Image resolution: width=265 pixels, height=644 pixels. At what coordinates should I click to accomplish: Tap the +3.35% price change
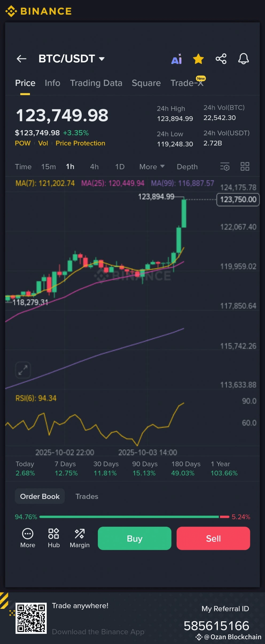coord(76,133)
